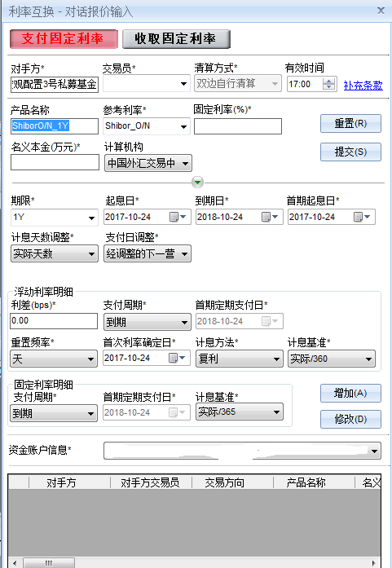
Task: Open the 补充条款 link
Action: click(x=363, y=86)
